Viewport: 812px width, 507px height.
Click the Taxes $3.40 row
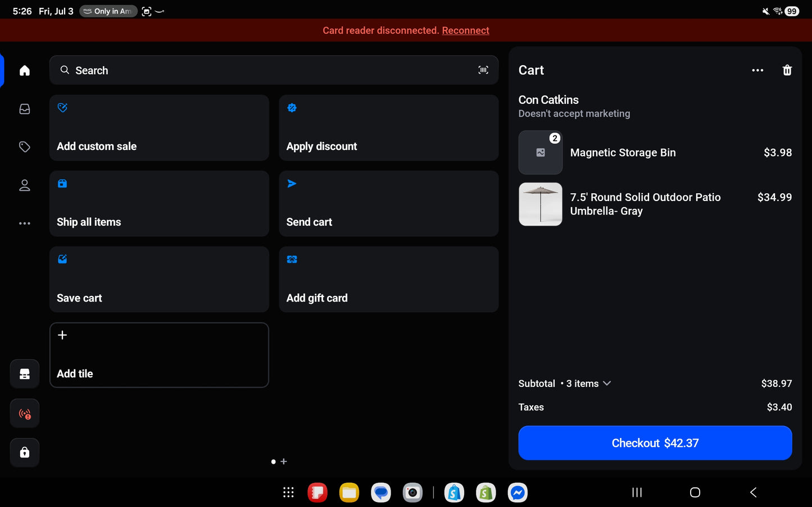pos(655,407)
